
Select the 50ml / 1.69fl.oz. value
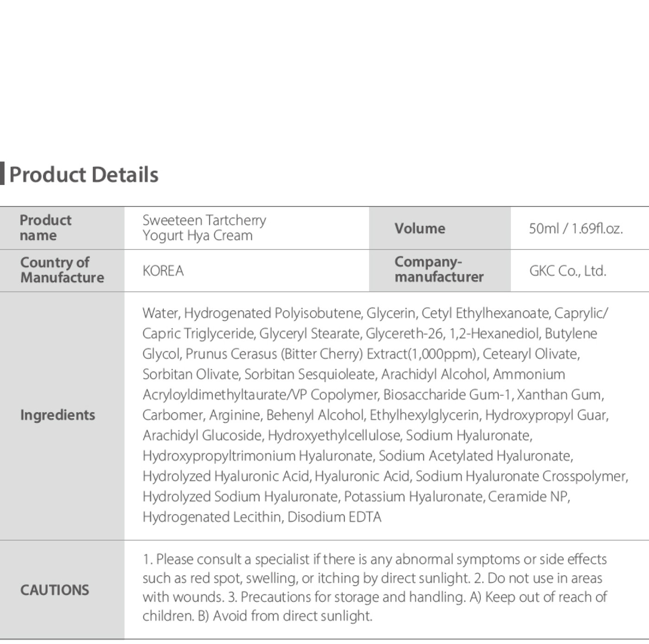[576, 228]
